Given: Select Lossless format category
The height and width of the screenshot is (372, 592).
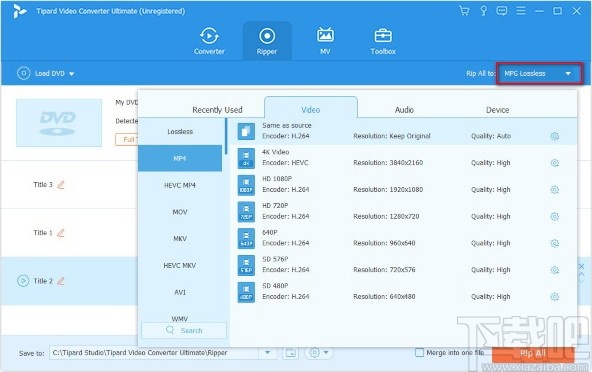Looking at the screenshot, I should (180, 131).
